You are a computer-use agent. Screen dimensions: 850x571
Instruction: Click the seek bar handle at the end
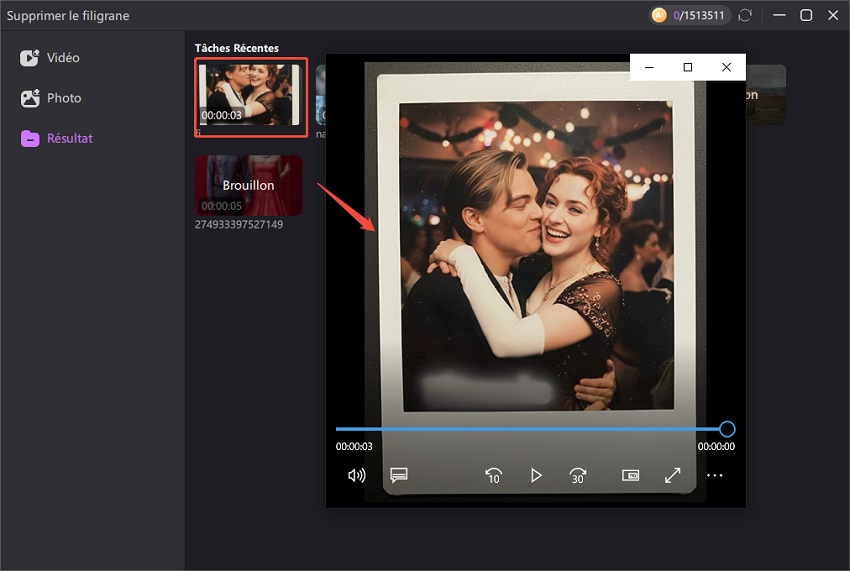727,429
